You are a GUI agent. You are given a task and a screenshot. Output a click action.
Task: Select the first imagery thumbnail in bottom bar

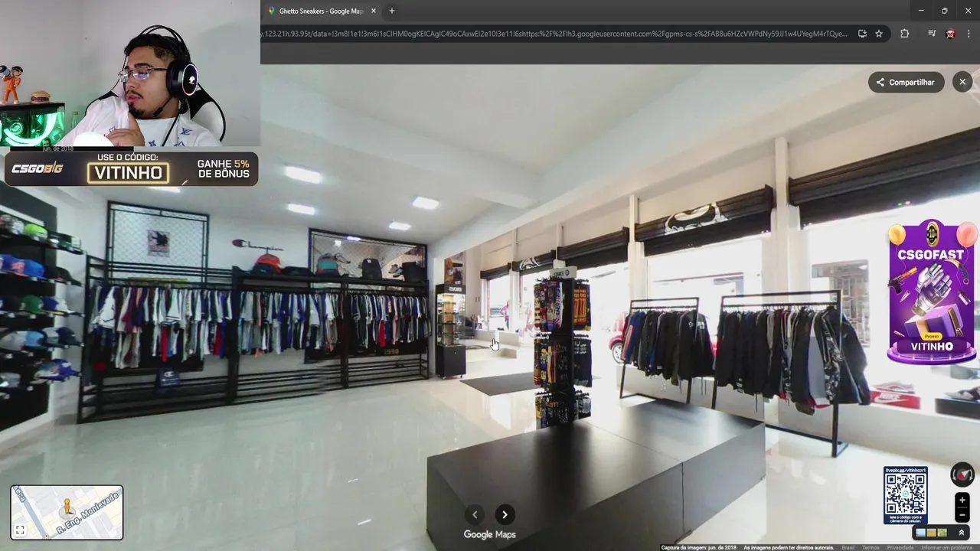tap(921, 533)
